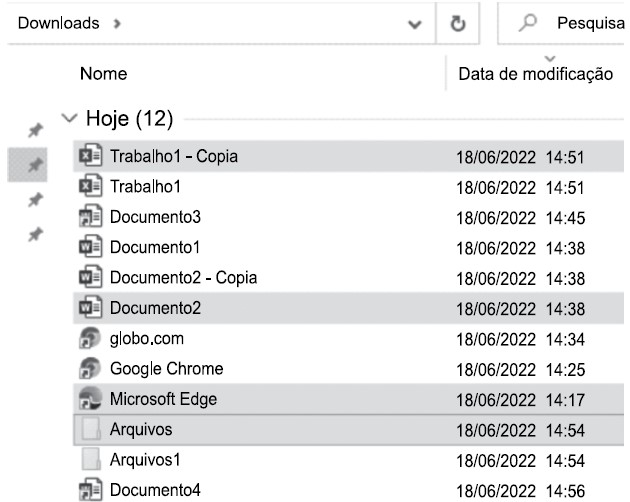Click the Excel icon of Trabalho1 - Copia

click(x=90, y=156)
